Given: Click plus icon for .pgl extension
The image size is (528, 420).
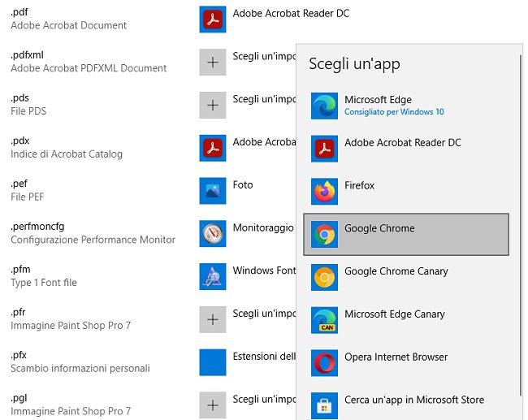Looking at the screenshot, I should 213,405.
